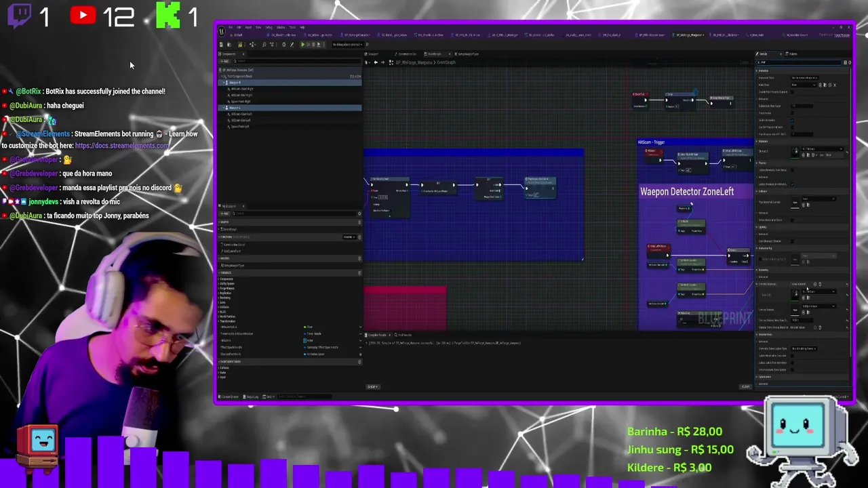Open Element 0 material dropdown
The image size is (868, 488).
click(x=822, y=148)
